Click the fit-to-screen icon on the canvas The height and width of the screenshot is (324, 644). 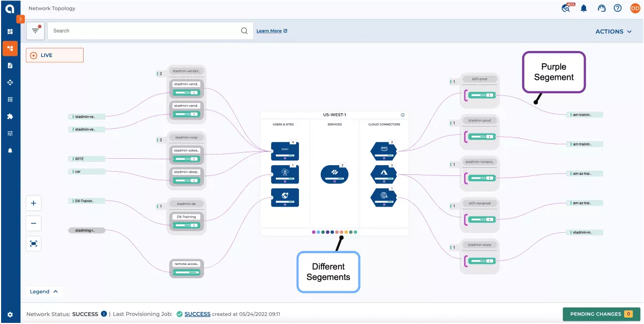(33, 243)
